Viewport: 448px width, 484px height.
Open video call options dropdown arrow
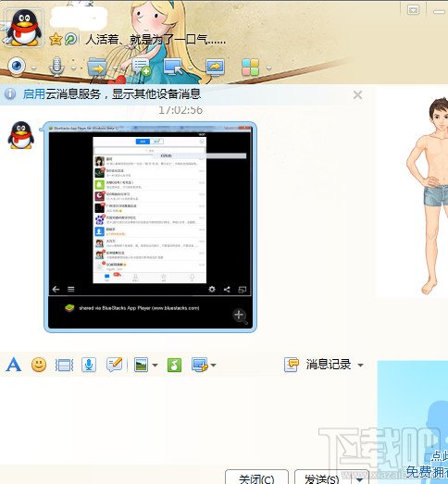[x=33, y=68]
